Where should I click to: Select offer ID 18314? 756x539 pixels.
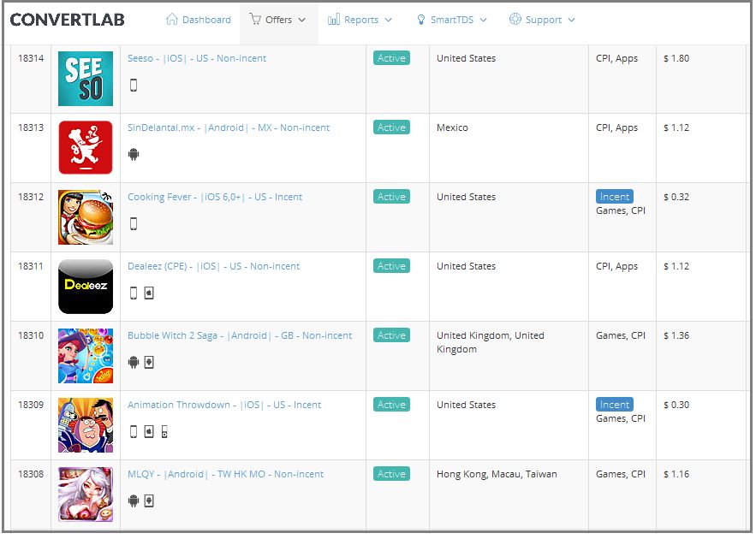pos(31,58)
